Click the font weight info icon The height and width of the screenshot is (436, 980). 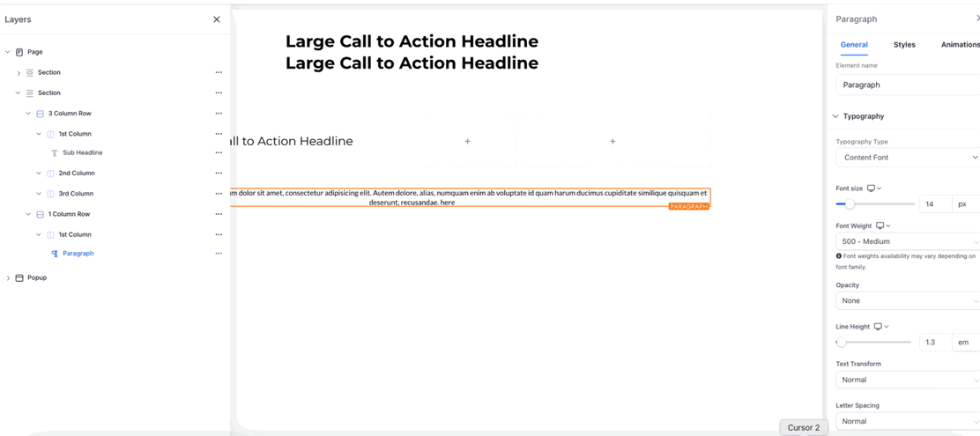click(838, 256)
